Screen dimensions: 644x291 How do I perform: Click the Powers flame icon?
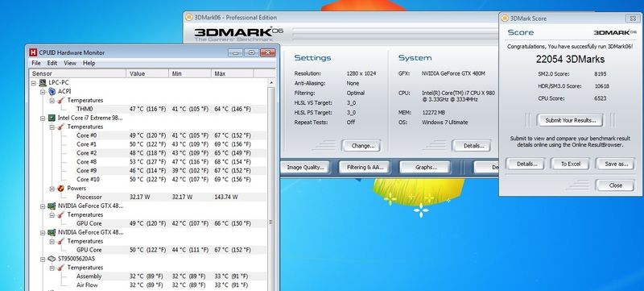(61, 189)
